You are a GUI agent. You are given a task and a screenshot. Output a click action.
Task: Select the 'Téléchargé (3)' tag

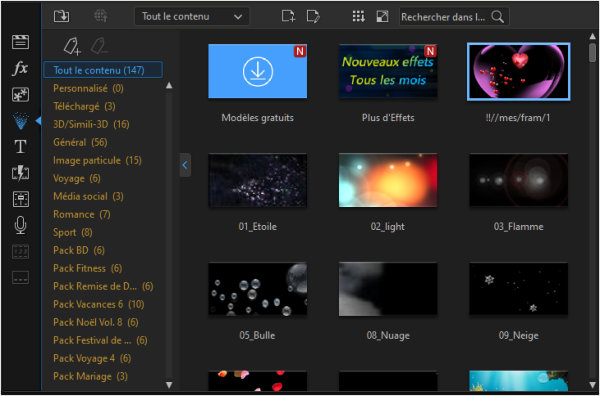pyautogui.click(x=84, y=106)
